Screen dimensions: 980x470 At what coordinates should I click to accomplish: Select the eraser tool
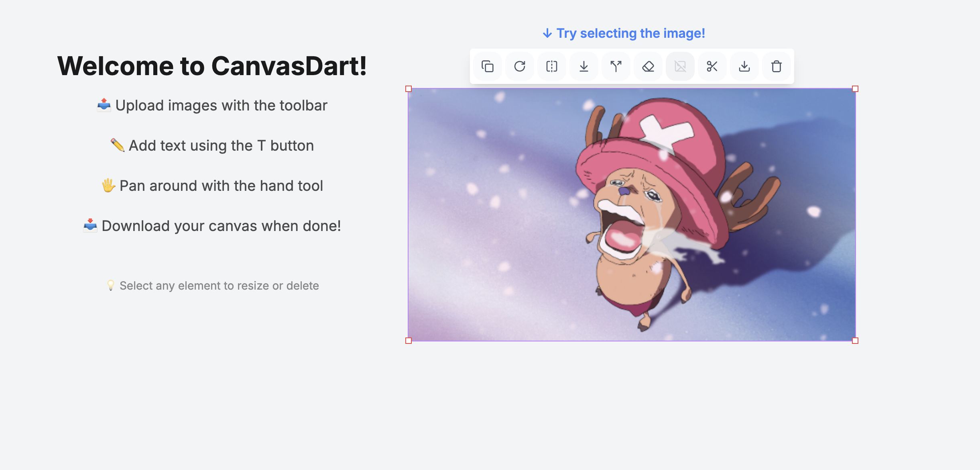(x=648, y=66)
